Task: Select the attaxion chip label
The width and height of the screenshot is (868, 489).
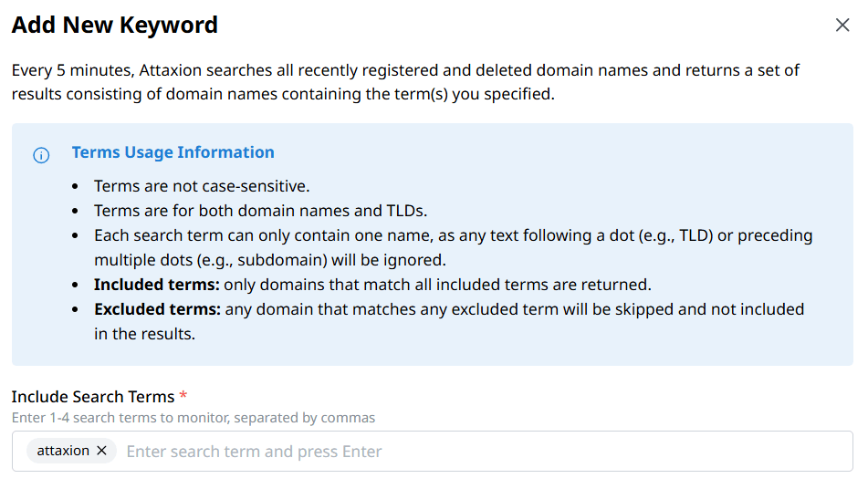Action: pos(63,451)
